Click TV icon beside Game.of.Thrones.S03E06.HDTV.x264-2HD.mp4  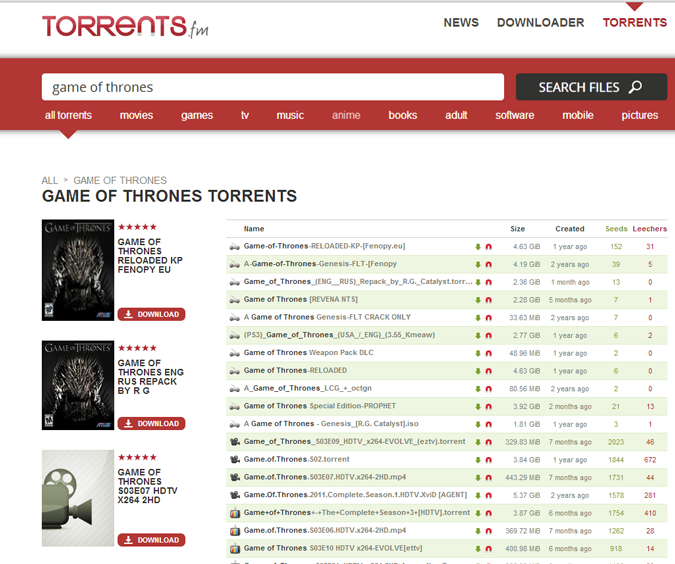(234, 530)
